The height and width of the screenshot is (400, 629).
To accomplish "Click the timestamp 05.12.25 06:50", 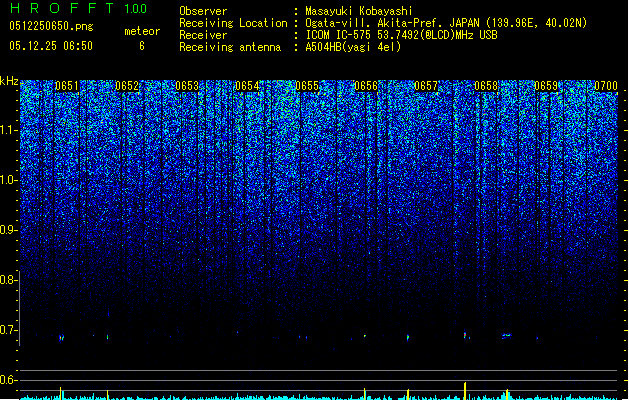I will [x=51, y=46].
